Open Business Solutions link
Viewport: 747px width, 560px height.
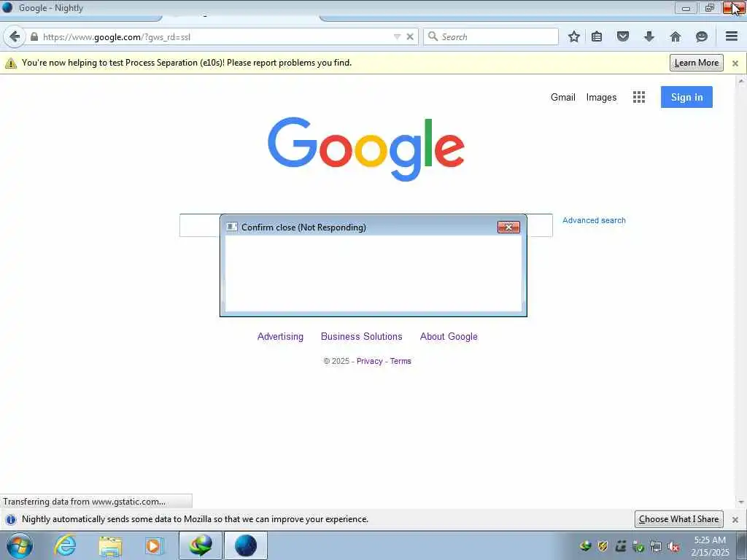362,337
